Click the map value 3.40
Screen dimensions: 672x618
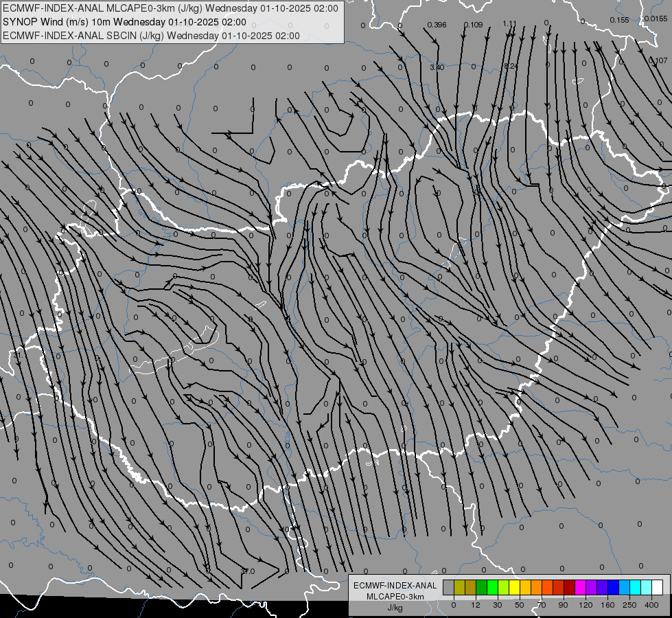pyautogui.click(x=437, y=67)
